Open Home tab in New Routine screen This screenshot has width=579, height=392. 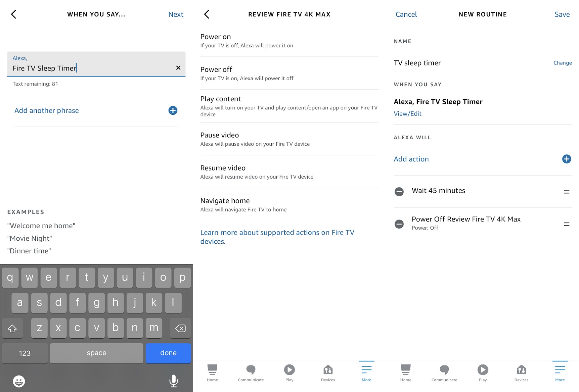[406, 373]
